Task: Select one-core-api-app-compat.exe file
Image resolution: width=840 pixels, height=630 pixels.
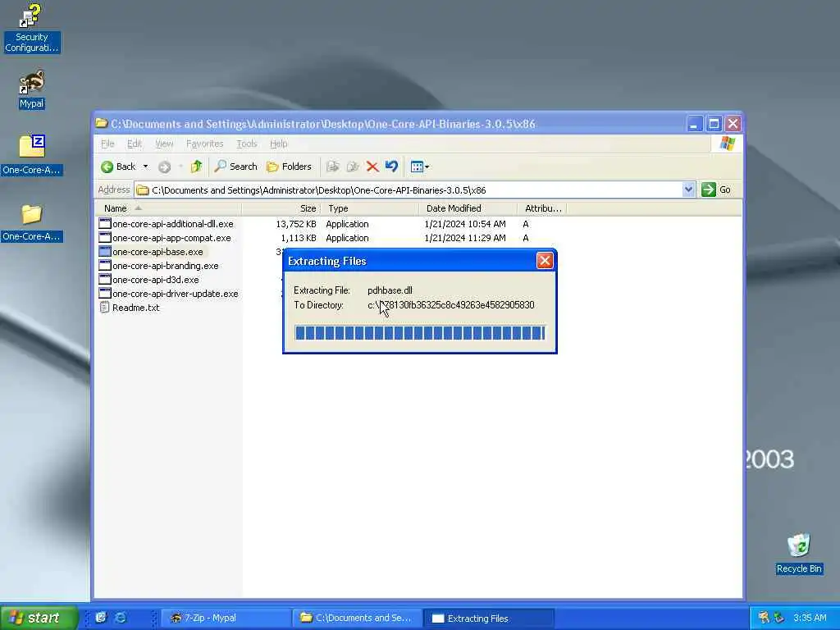Action: click(165, 238)
